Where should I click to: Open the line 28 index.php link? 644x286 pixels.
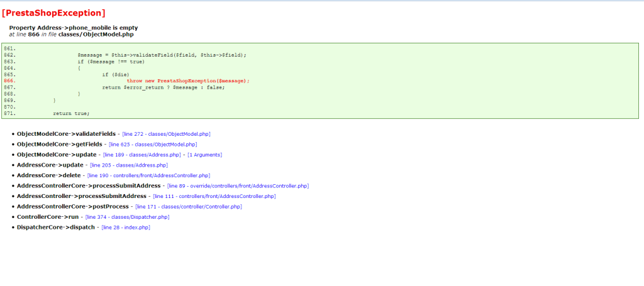point(126,228)
